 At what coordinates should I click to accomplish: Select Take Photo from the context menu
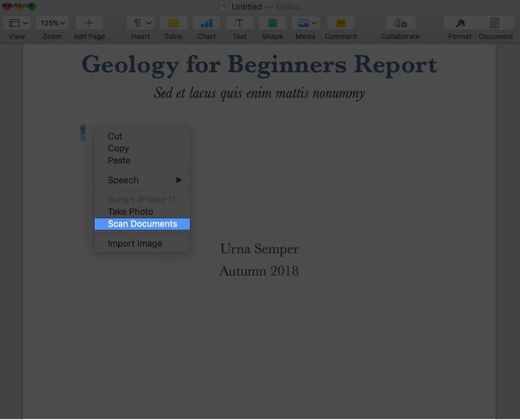pyautogui.click(x=142, y=212)
